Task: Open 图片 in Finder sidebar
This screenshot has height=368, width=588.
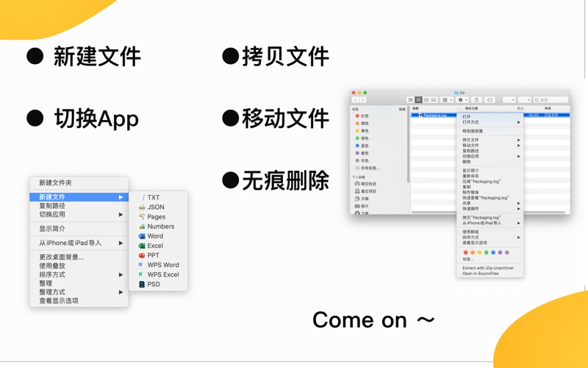Action: [x=362, y=206]
